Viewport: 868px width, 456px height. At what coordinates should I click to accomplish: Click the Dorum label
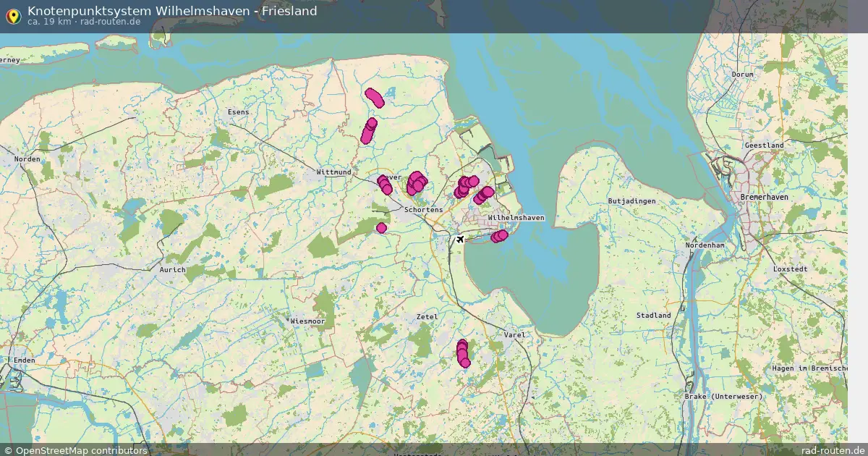point(742,75)
